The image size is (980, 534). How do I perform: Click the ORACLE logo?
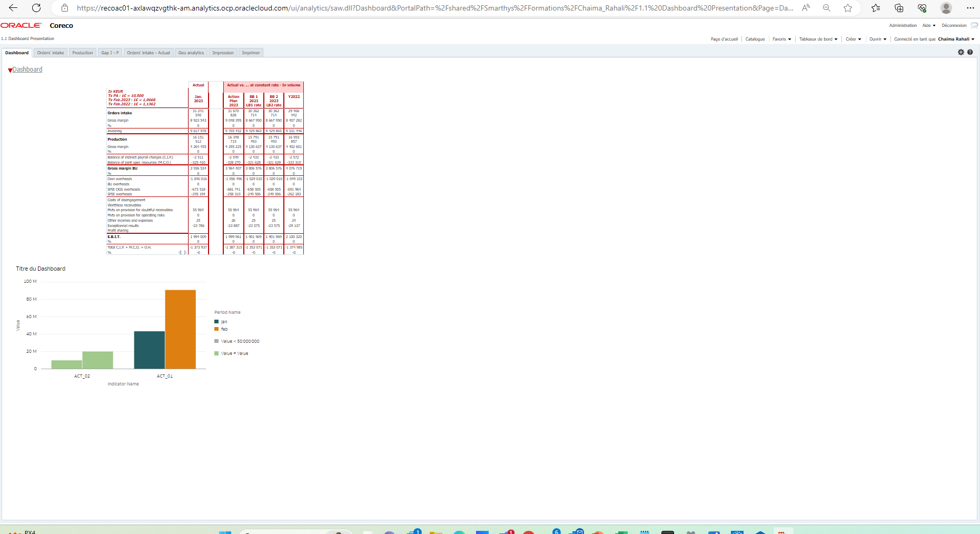[x=21, y=25]
